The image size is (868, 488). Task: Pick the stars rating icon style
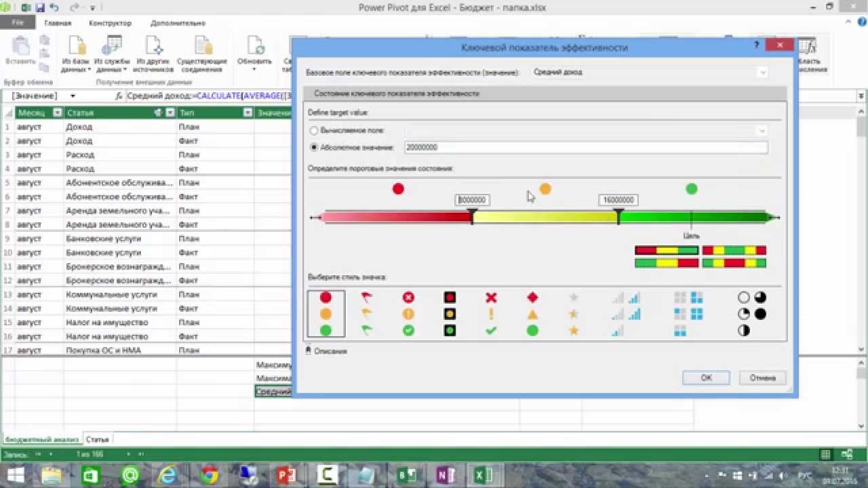click(574, 314)
